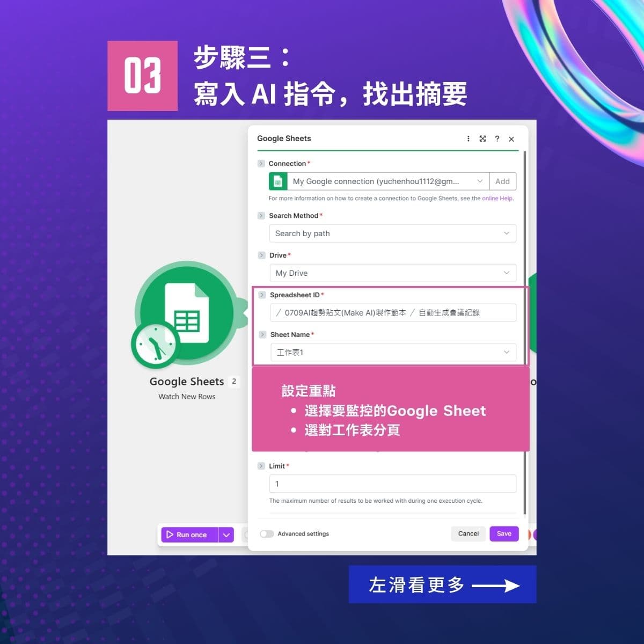
Task: Expand the Search Method field toggle arrow
Action: click(x=261, y=216)
